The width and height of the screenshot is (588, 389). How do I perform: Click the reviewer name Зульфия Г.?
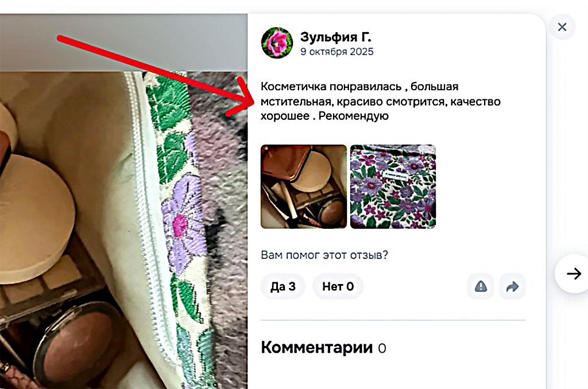(335, 37)
